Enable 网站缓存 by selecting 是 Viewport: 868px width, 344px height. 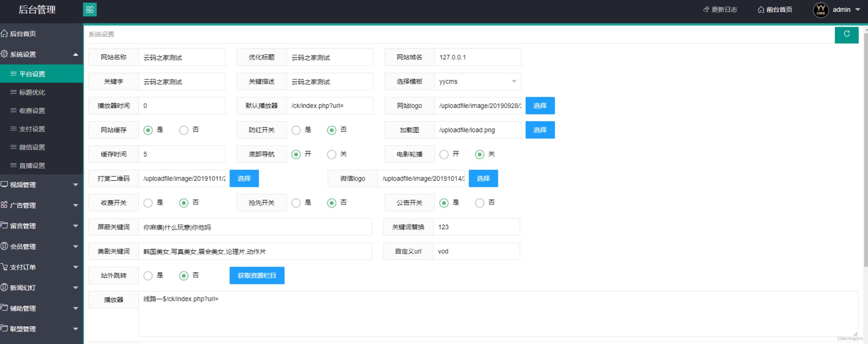(149, 130)
